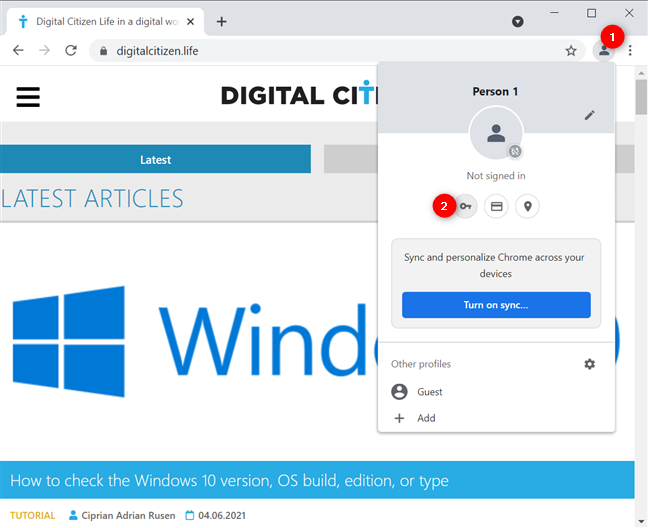Screen dimensions: 648x528
Task: Click the tab search dropdown circle icon
Action: 517,21
